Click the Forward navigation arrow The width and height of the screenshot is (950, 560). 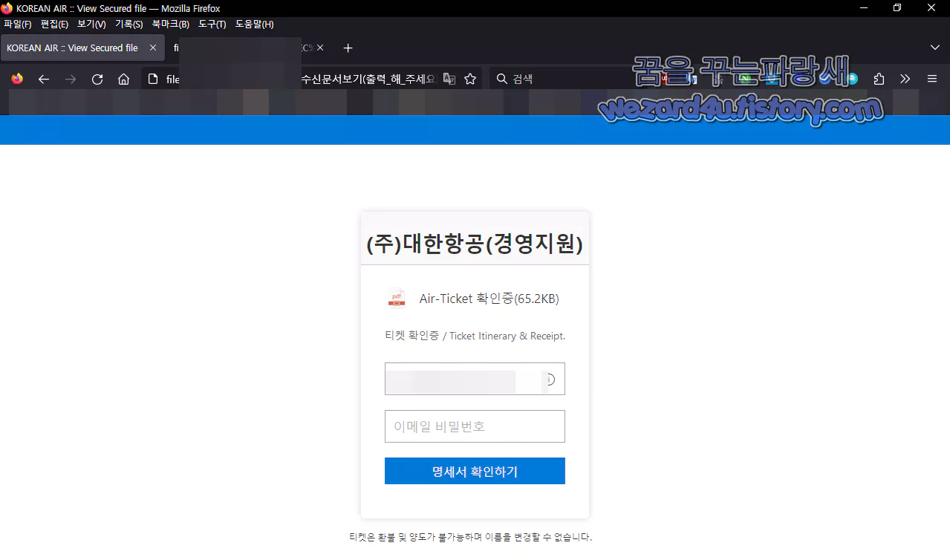click(x=70, y=79)
